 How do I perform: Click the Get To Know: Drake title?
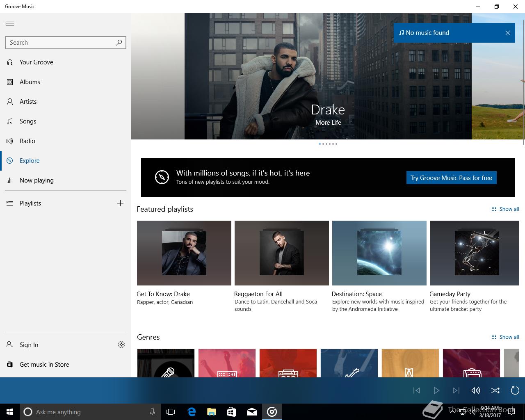click(x=163, y=294)
